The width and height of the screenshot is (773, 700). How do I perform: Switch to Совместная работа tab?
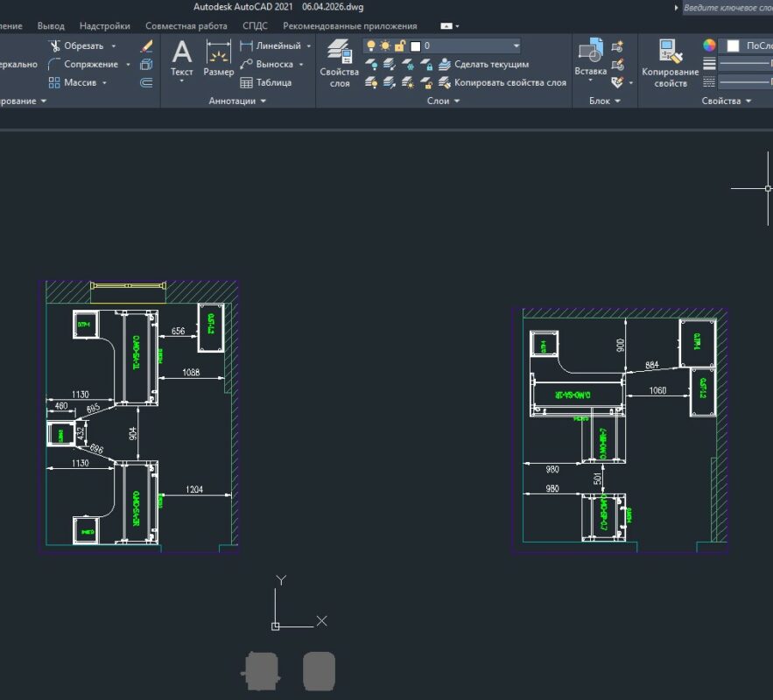(x=186, y=25)
